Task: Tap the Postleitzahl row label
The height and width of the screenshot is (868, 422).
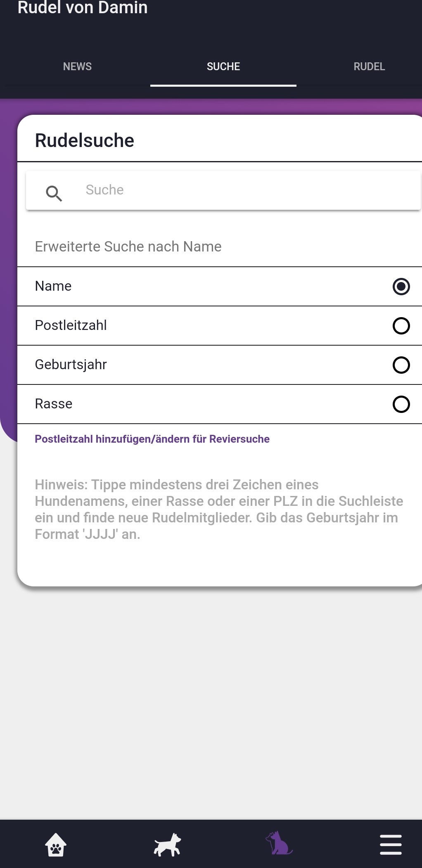Action: coord(71,325)
